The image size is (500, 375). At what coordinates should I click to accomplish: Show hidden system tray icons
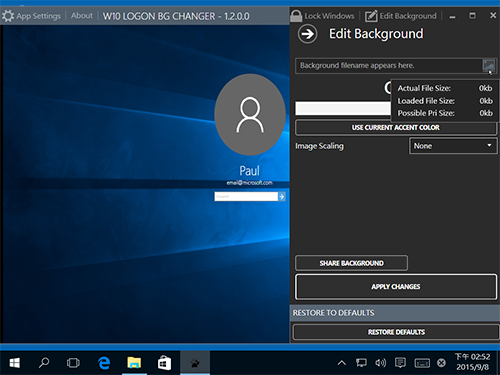(342, 363)
